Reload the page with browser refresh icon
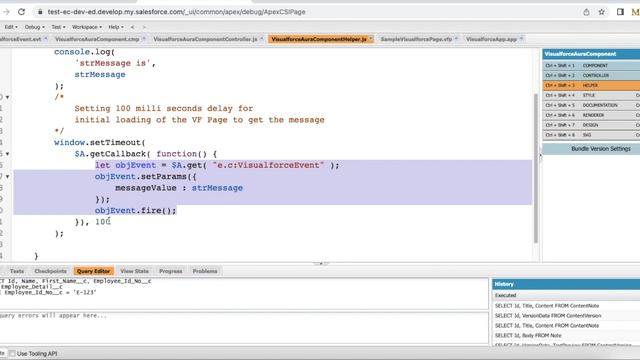640x360 pixels. point(21,12)
